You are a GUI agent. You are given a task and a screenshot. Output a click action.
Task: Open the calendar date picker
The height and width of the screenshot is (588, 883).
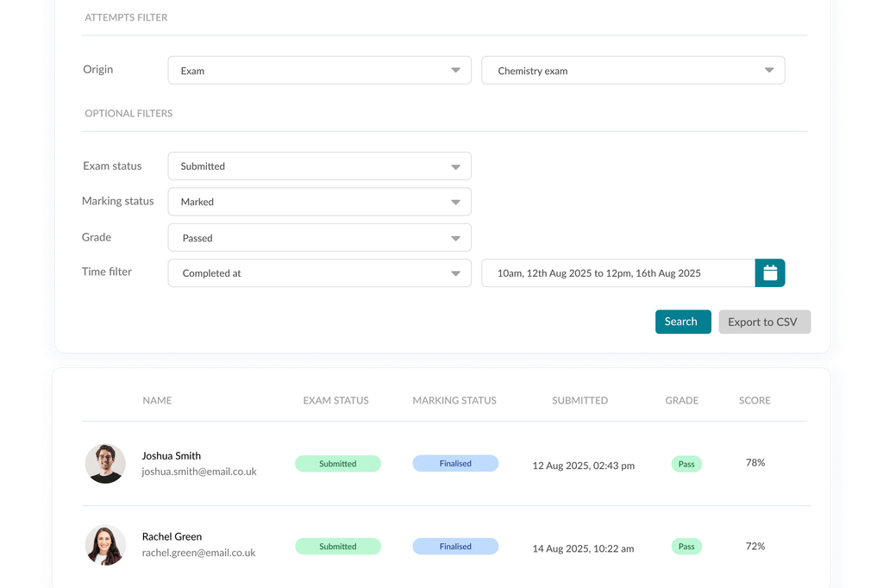(x=768, y=272)
